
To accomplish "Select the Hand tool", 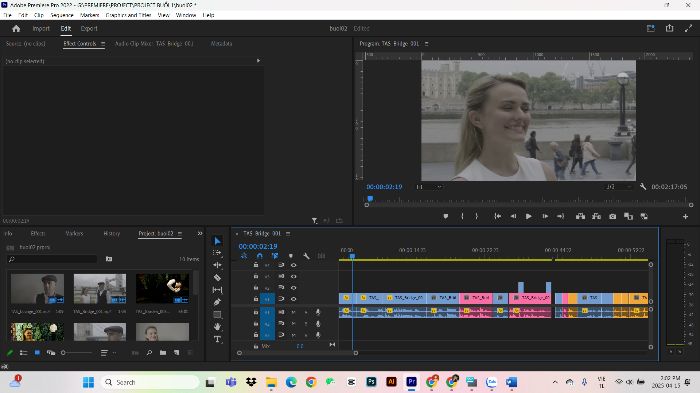I will tap(217, 327).
